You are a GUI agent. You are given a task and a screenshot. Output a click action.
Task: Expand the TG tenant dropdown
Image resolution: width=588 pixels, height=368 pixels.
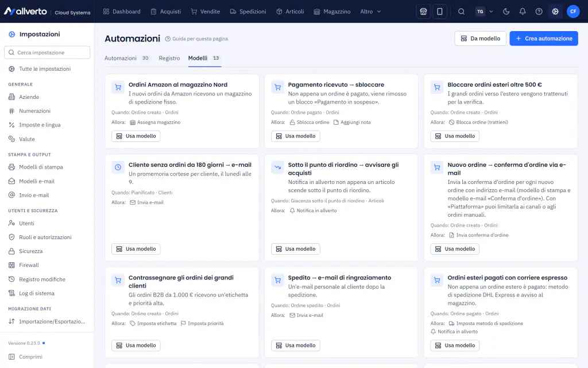click(x=484, y=11)
